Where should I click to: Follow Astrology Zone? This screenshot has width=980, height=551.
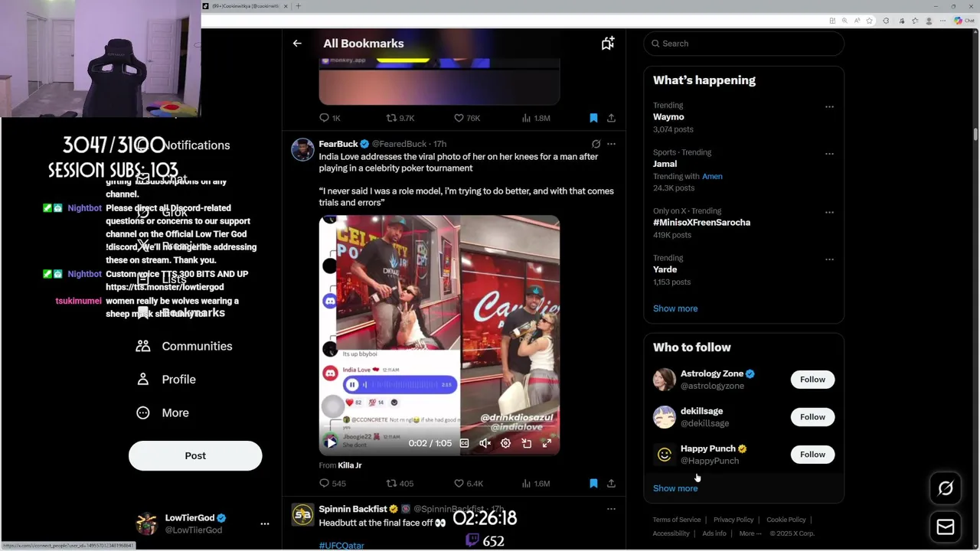coord(812,380)
